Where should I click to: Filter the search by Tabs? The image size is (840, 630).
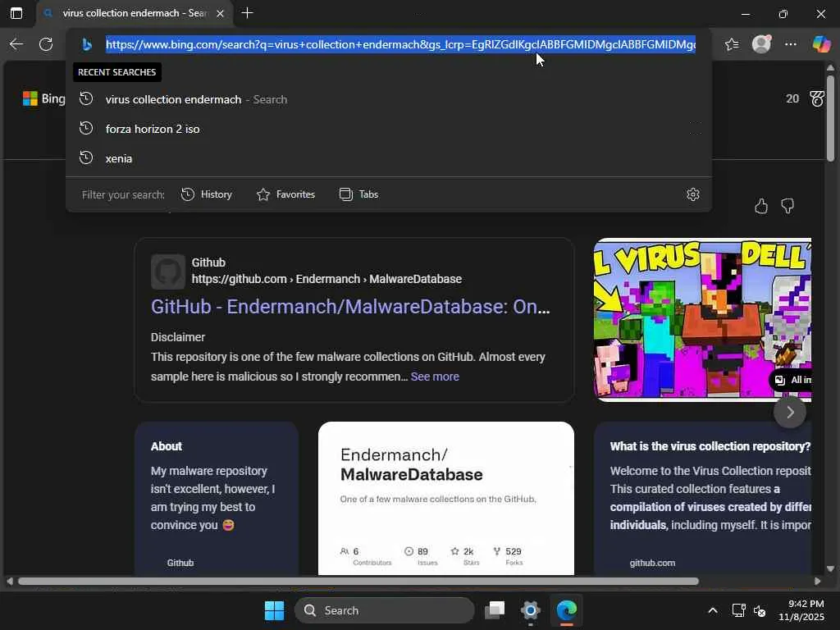tap(358, 194)
